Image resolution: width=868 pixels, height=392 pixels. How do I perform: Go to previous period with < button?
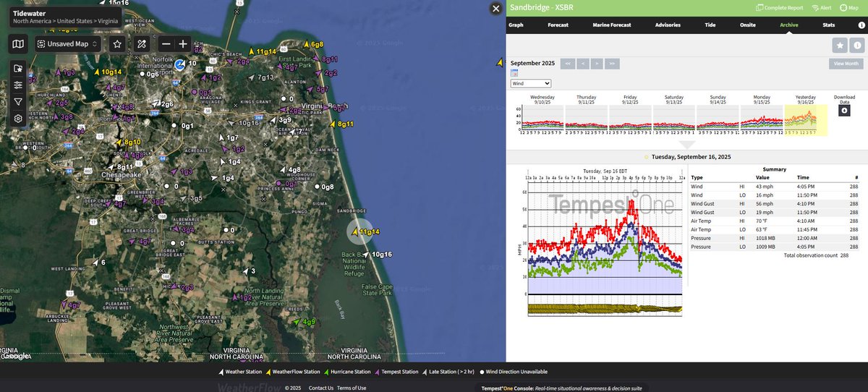[583, 64]
